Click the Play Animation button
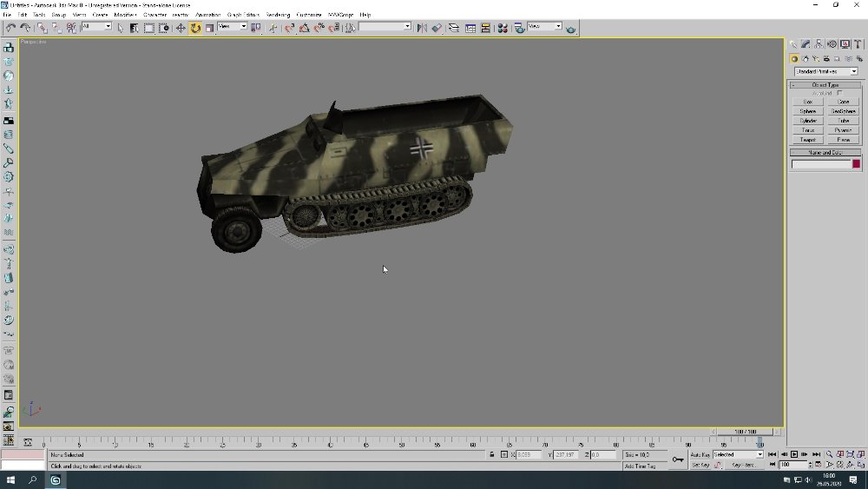This screenshot has height=489, width=868. point(794,454)
